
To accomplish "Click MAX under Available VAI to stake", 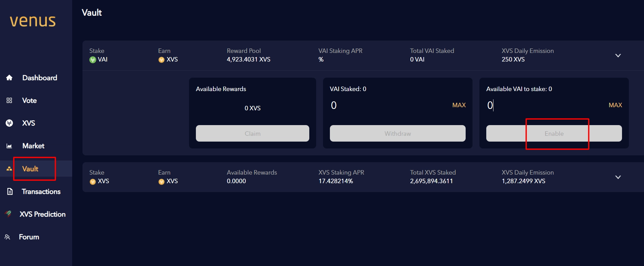I will [615, 105].
